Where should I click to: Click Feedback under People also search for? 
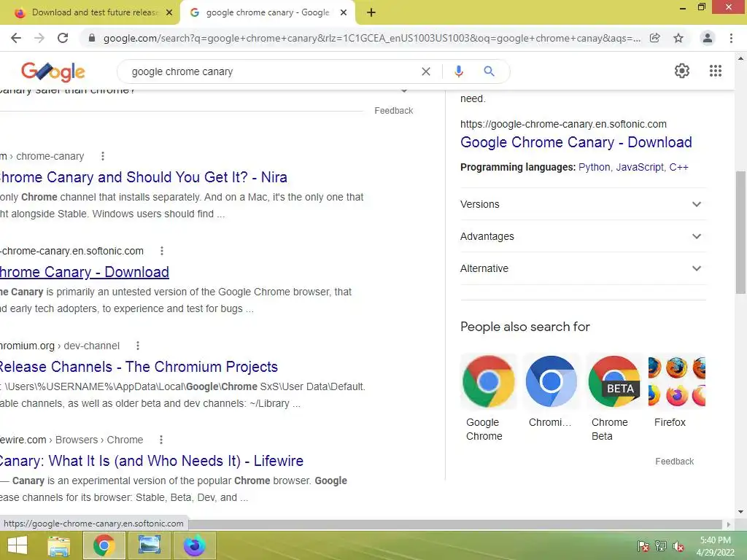pos(674,462)
